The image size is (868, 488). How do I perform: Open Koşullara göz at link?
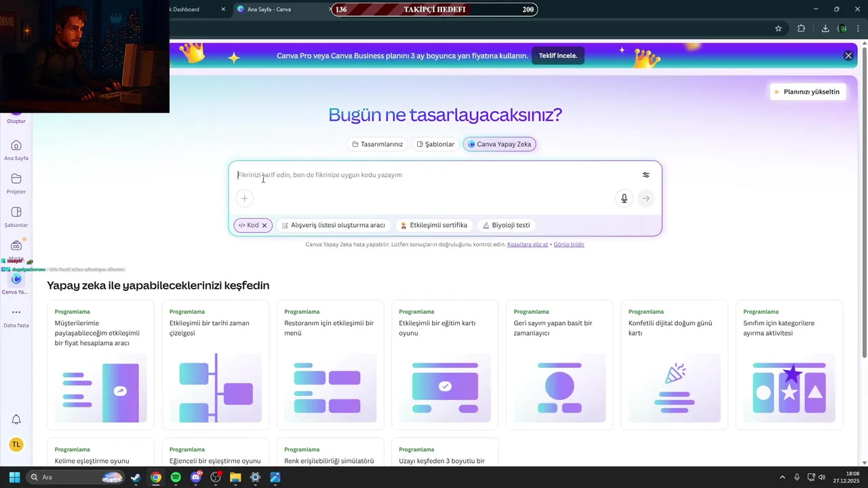528,244
